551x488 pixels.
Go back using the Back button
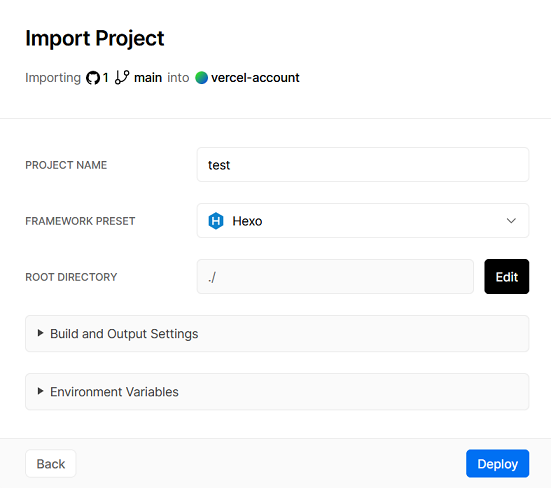coord(51,464)
